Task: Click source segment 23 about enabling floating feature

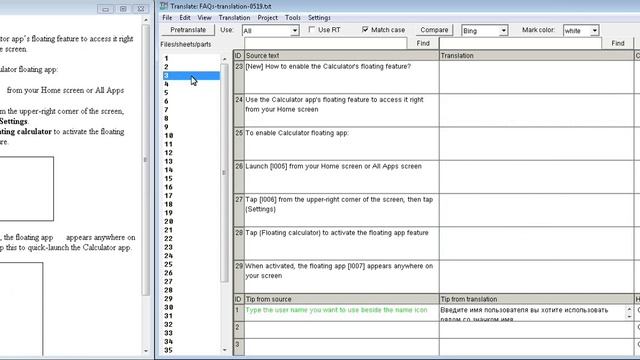Action: point(342,77)
